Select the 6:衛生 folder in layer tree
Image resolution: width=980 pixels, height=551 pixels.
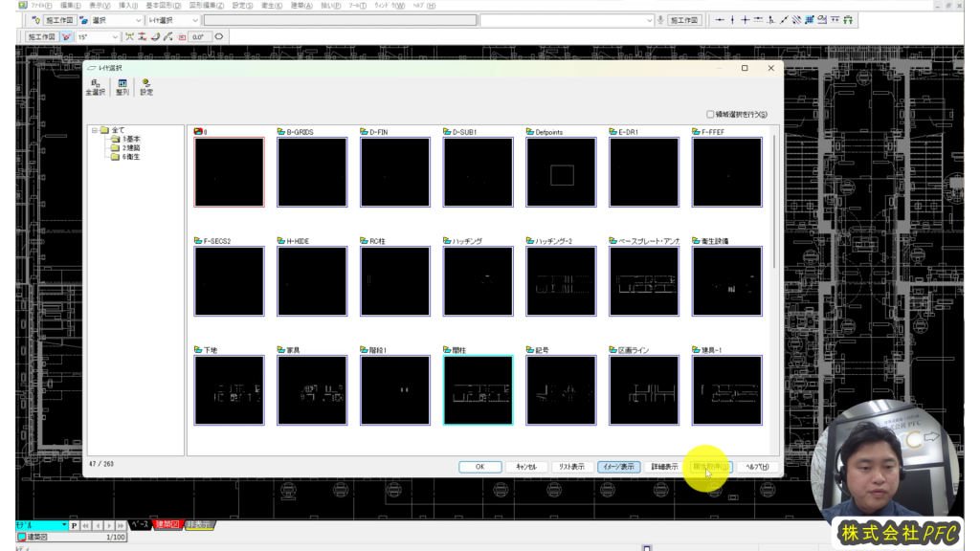coord(130,157)
